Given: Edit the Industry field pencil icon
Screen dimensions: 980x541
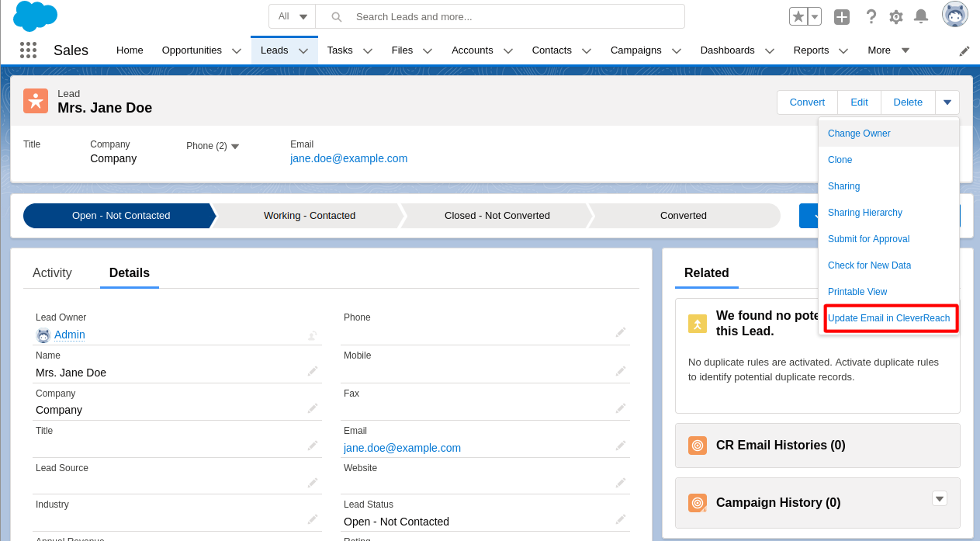Looking at the screenshot, I should (313, 519).
